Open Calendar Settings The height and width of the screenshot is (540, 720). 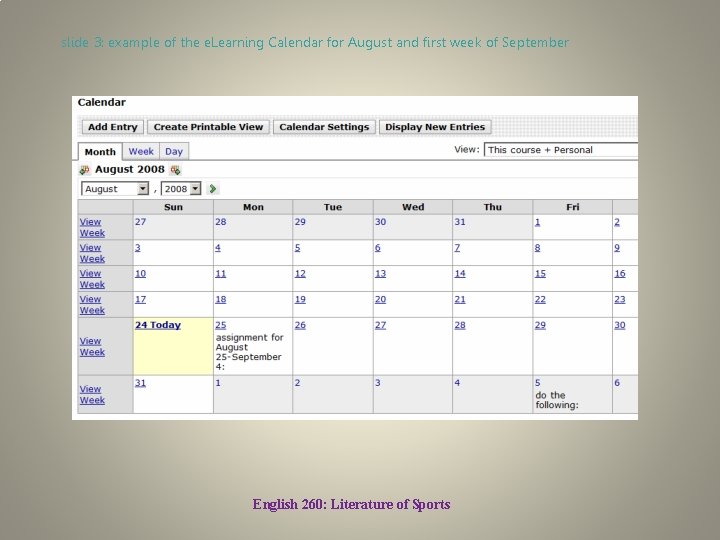(x=324, y=127)
